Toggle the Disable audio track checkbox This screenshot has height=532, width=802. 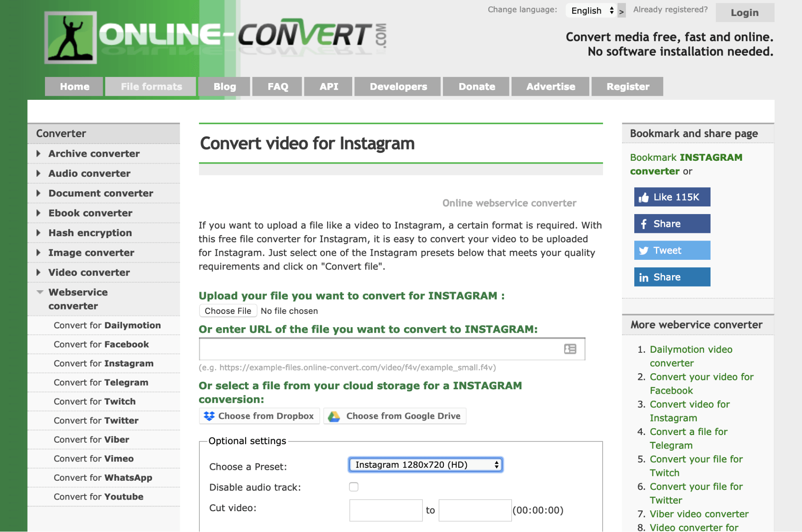353,487
